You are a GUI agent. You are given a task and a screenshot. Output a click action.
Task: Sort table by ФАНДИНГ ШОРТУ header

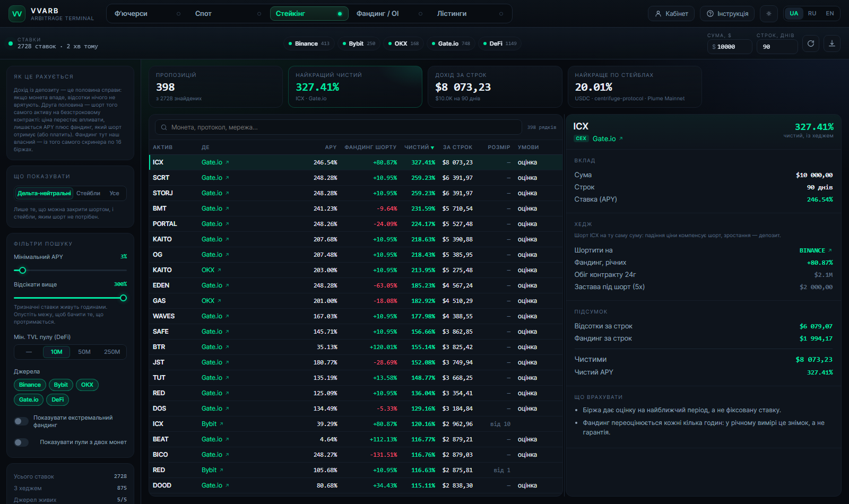coord(370,147)
